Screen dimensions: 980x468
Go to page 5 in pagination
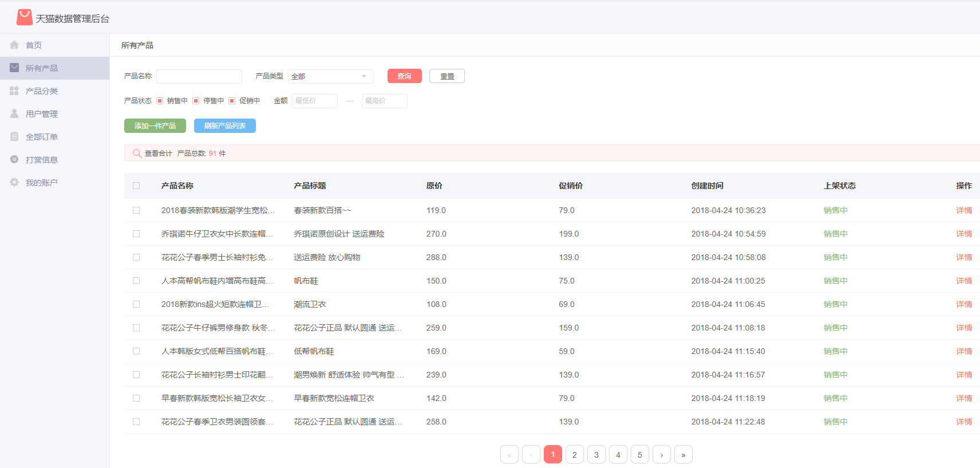pos(640,454)
